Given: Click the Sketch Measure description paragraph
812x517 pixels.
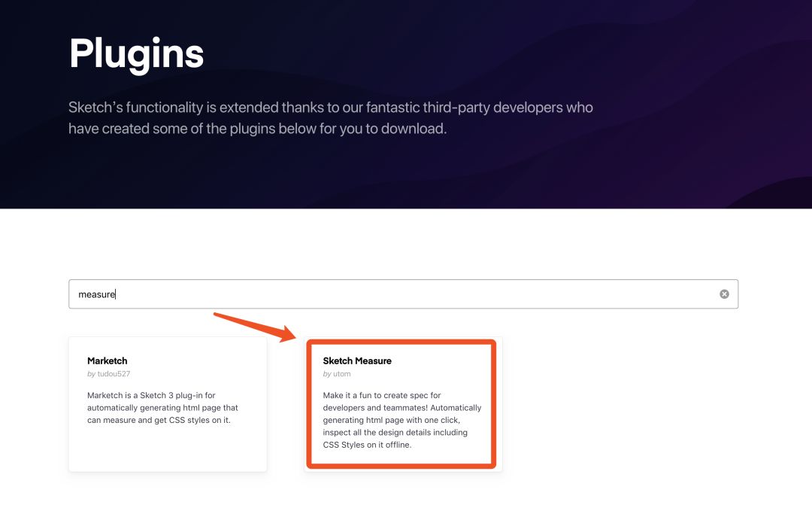Looking at the screenshot, I should coord(401,420).
